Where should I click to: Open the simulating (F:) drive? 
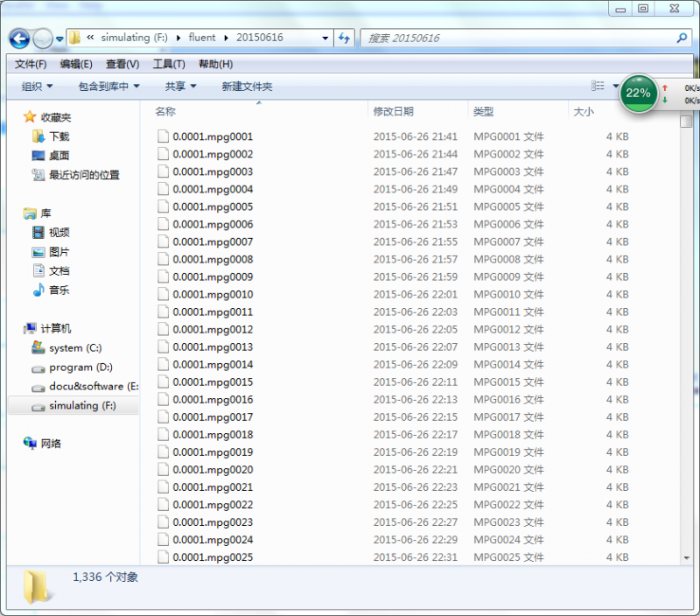pos(74,405)
